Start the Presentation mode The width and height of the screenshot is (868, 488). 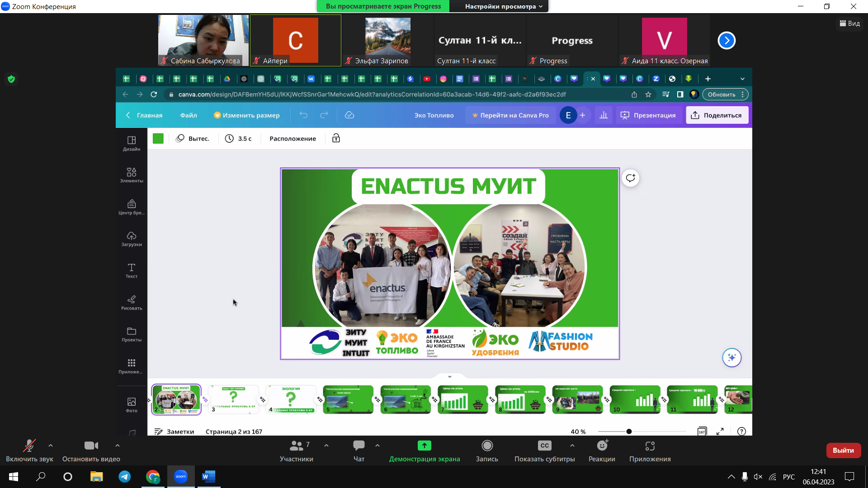point(648,115)
